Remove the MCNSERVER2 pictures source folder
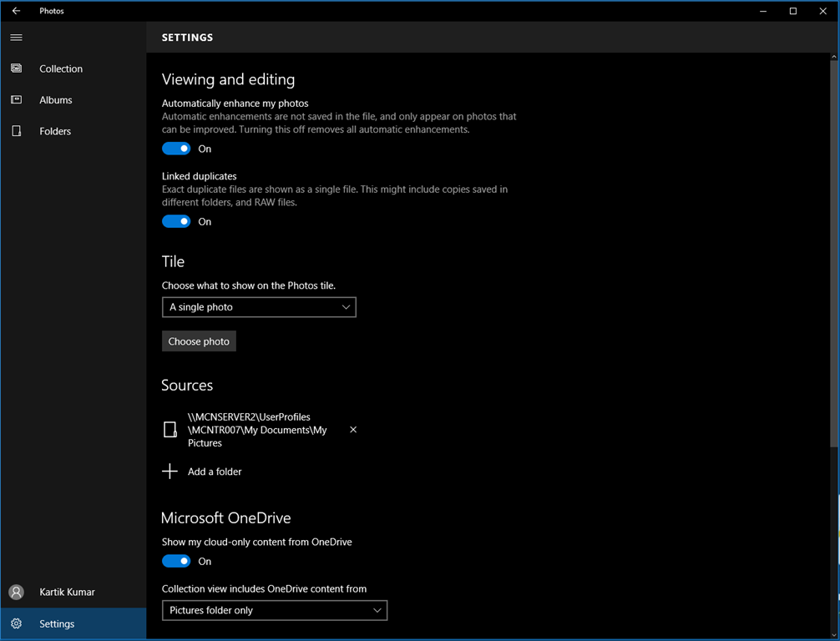Viewport: 840px width, 641px height. (x=353, y=430)
